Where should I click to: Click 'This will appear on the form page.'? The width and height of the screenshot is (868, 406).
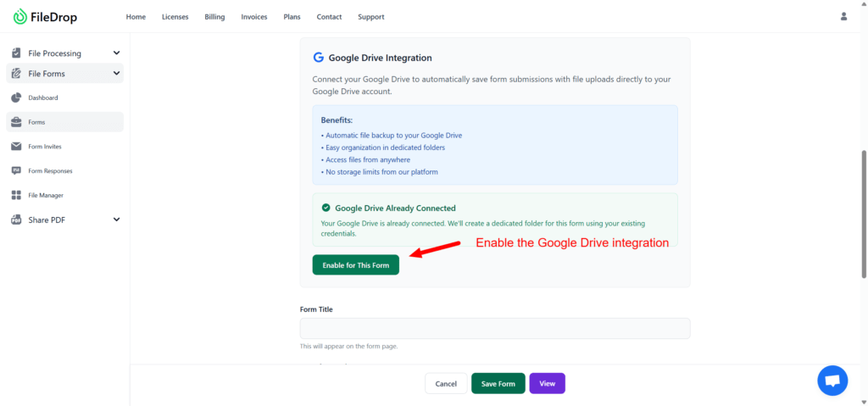(348, 346)
